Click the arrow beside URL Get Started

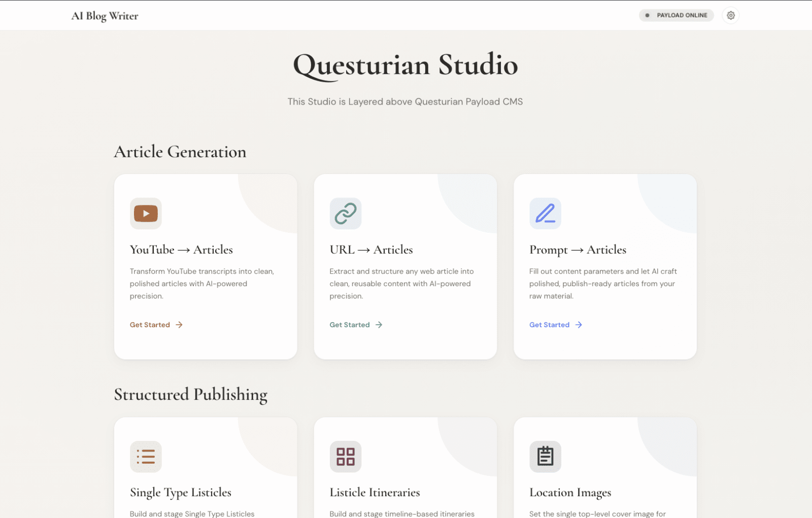[379, 325]
